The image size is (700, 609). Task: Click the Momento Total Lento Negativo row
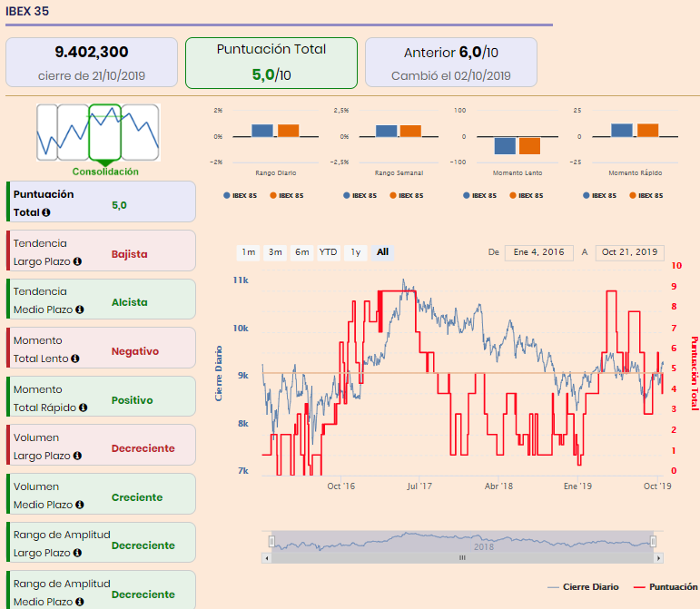[102, 348]
